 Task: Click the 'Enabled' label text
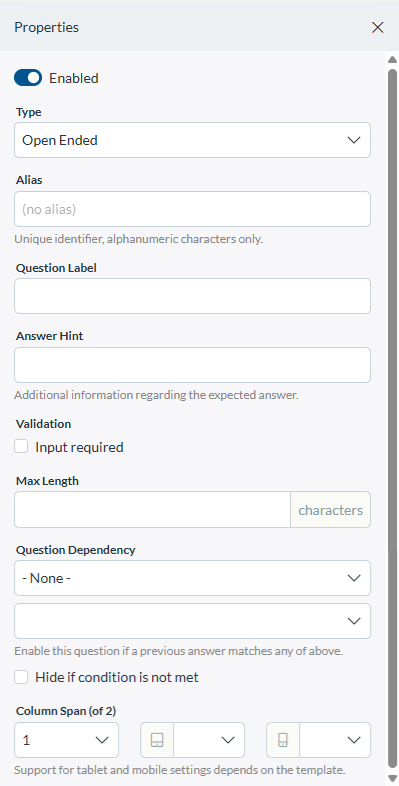click(74, 78)
